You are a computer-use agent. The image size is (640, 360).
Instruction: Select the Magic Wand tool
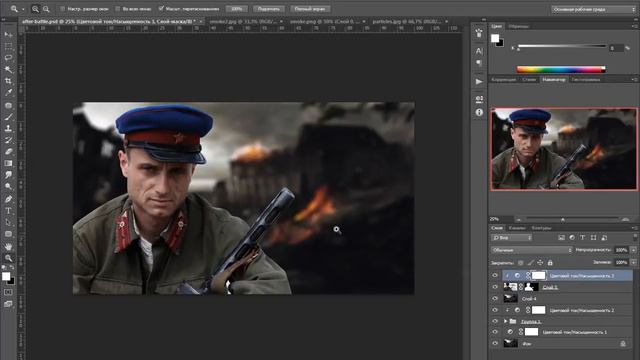[x=8, y=70]
